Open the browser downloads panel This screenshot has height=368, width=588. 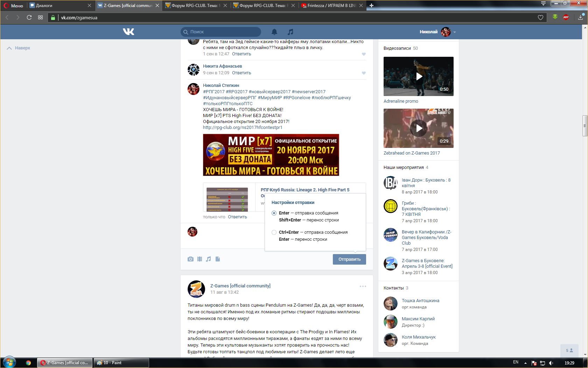tap(581, 17)
